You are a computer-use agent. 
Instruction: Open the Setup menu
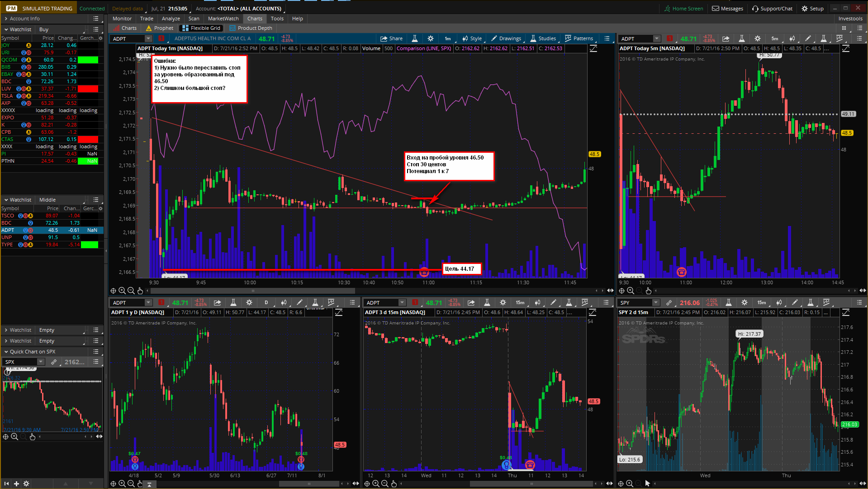(812, 9)
